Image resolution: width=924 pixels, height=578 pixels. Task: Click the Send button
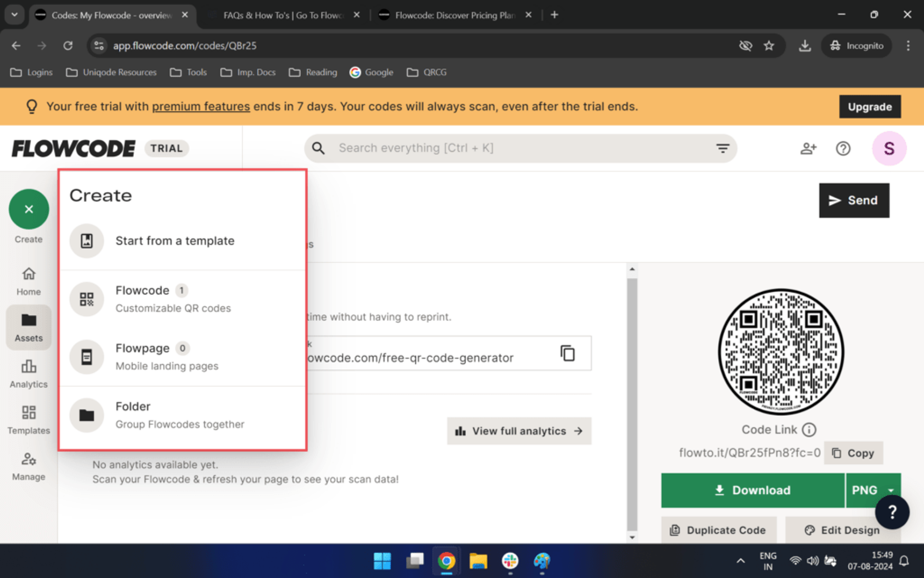(x=854, y=200)
